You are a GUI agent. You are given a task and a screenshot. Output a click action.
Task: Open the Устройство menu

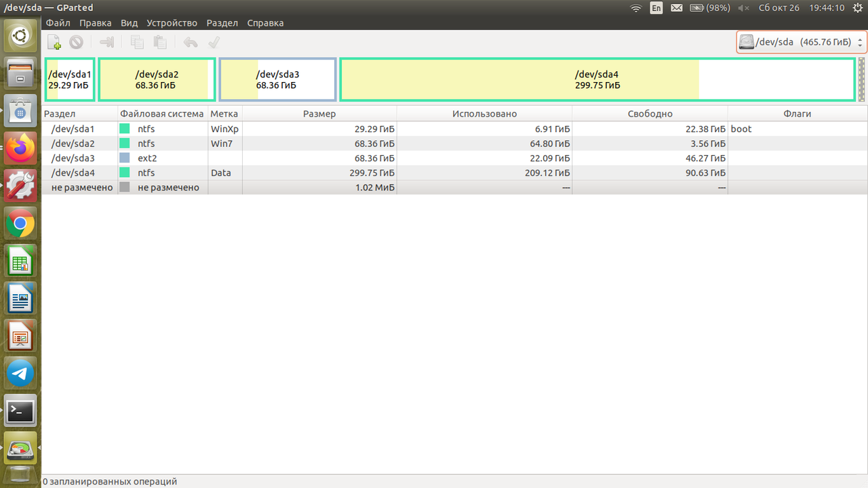click(x=172, y=23)
